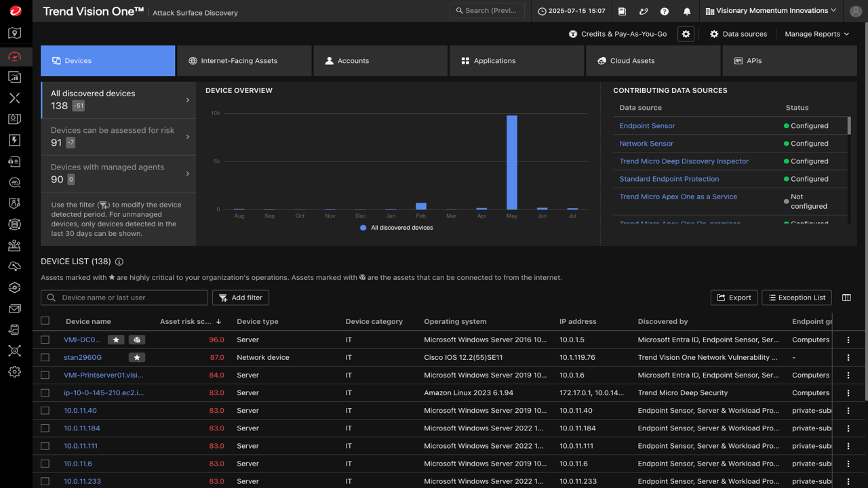Click the settings gear beside Credits & Pay-As-You-Go
The width and height of the screenshot is (868, 488).
click(686, 34)
